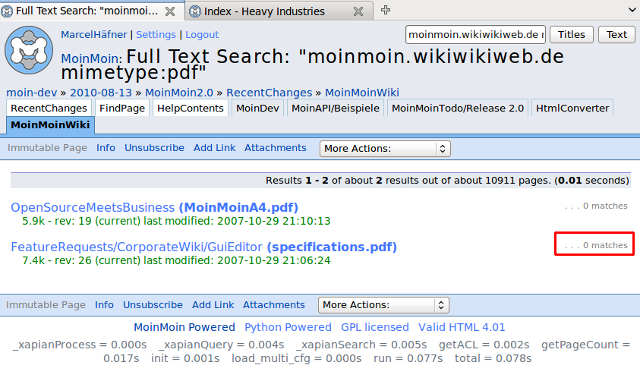
Task: Close the Index - Heavy Industries tab
Action: [358, 11]
